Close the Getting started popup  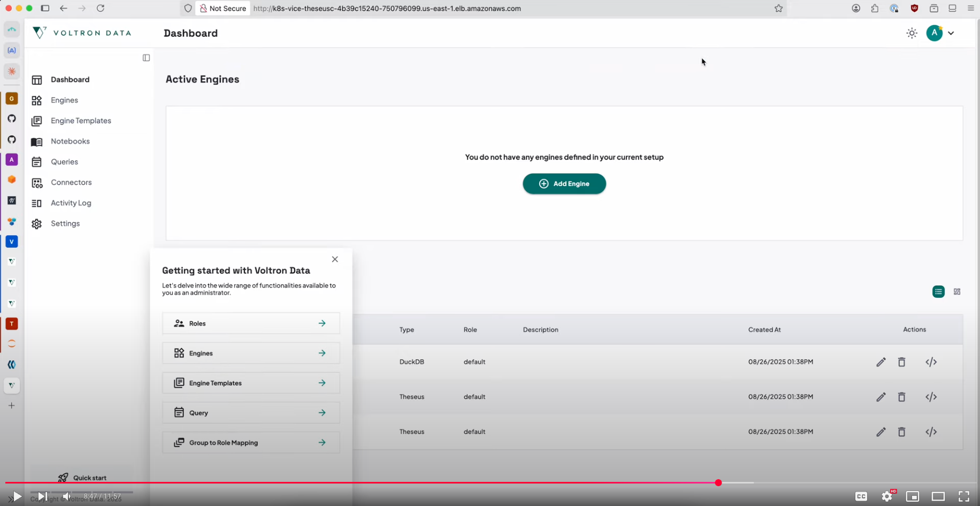(x=335, y=259)
